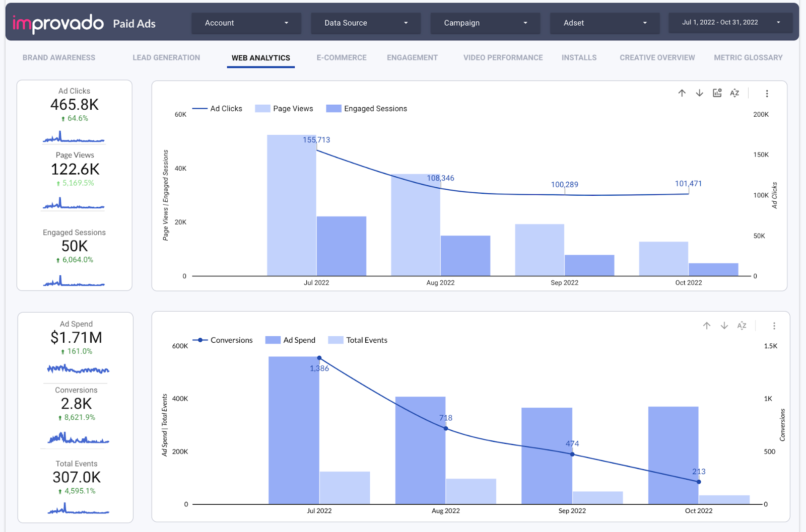
Task: Switch to the E-Commerce tab
Action: 342,58
